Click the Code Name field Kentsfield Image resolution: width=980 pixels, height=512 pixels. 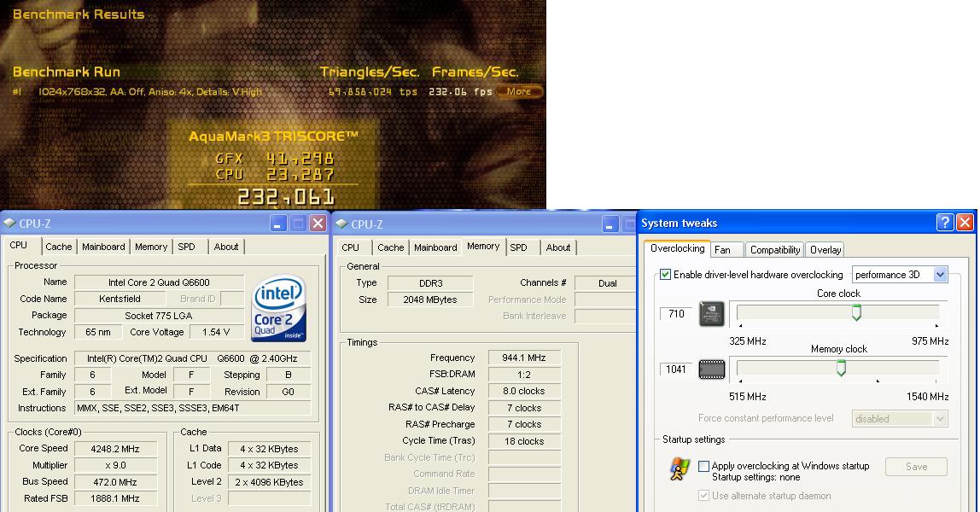coord(120,299)
